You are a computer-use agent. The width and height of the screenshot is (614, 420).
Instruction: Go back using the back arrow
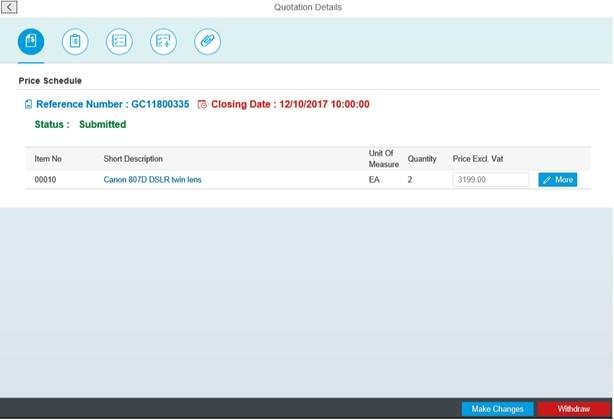coord(9,7)
